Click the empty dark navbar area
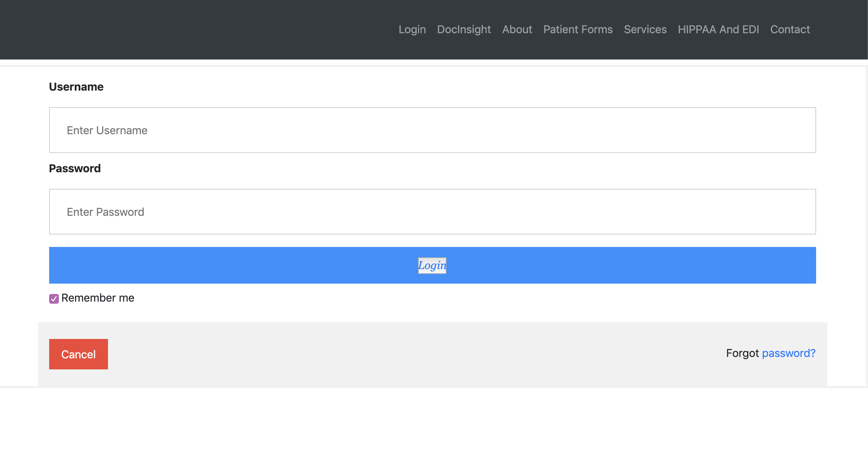The height and width of the screenshot is (469, 868). (x=173, y=29)
